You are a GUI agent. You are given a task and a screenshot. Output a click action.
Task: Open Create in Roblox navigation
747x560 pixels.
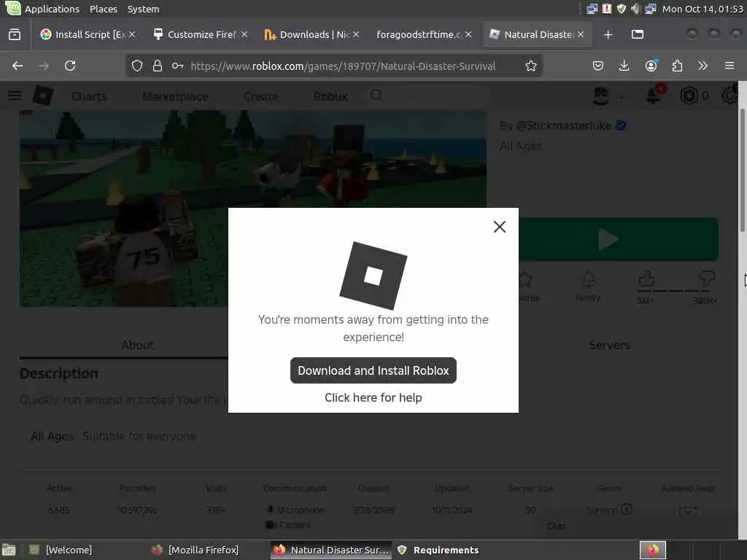(x=260, y=97)
